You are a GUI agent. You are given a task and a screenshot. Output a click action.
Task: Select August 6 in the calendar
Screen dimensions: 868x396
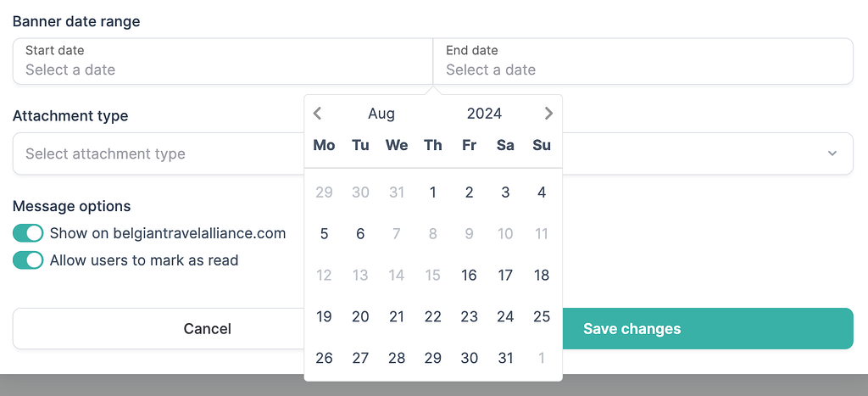click(360, 234)
